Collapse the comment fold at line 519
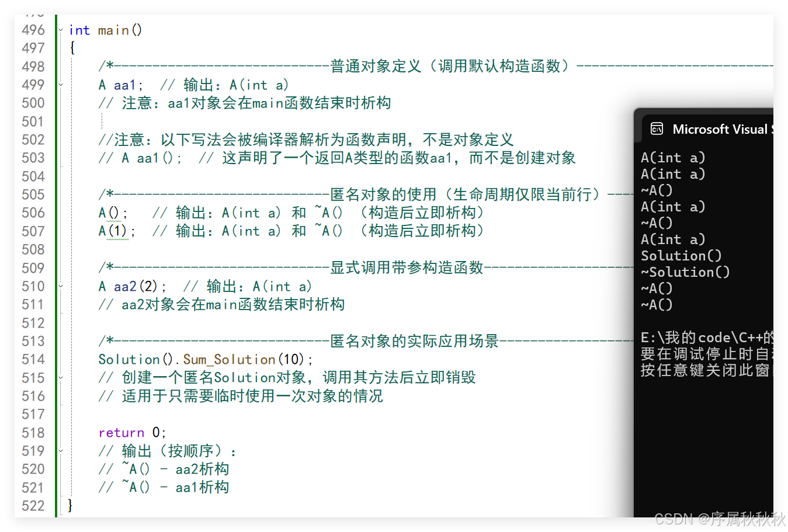This screenshot has height=532, width=788. tap(61, 451)
